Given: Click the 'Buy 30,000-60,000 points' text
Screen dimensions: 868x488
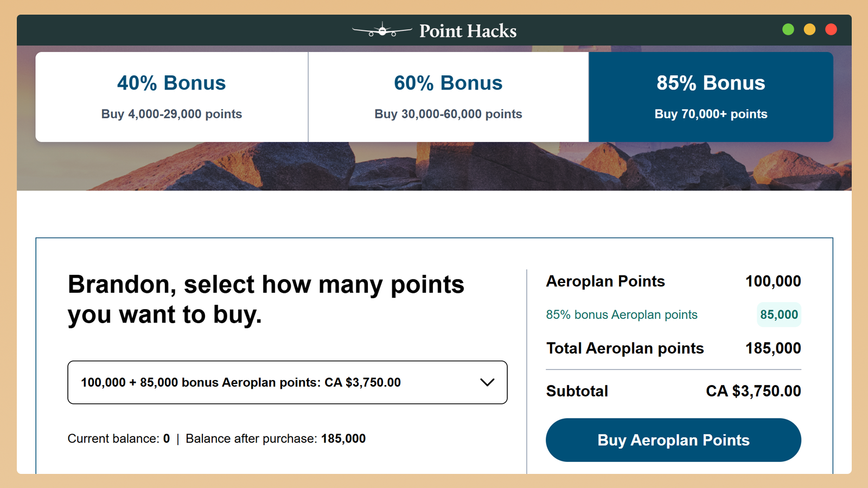Looking at the screenshot, I should (448, 114).
